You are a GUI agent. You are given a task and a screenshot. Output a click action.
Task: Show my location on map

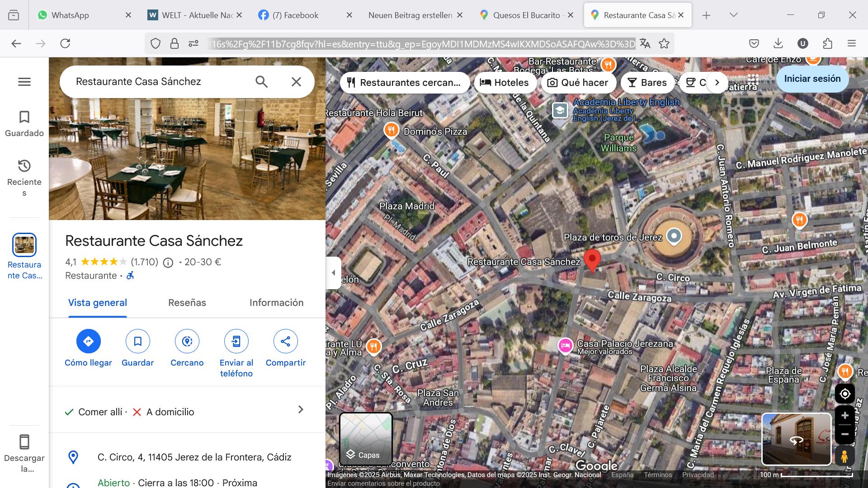click(x=844, y=394)
